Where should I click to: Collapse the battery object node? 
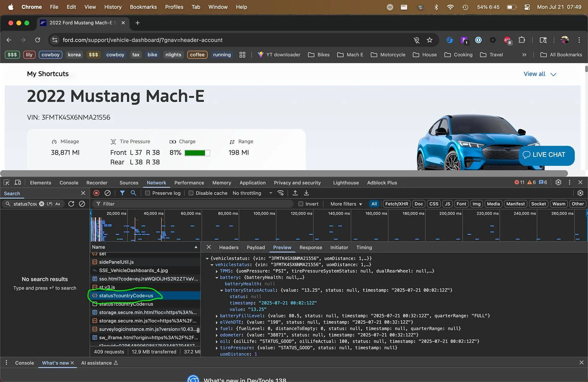(217, 277)
